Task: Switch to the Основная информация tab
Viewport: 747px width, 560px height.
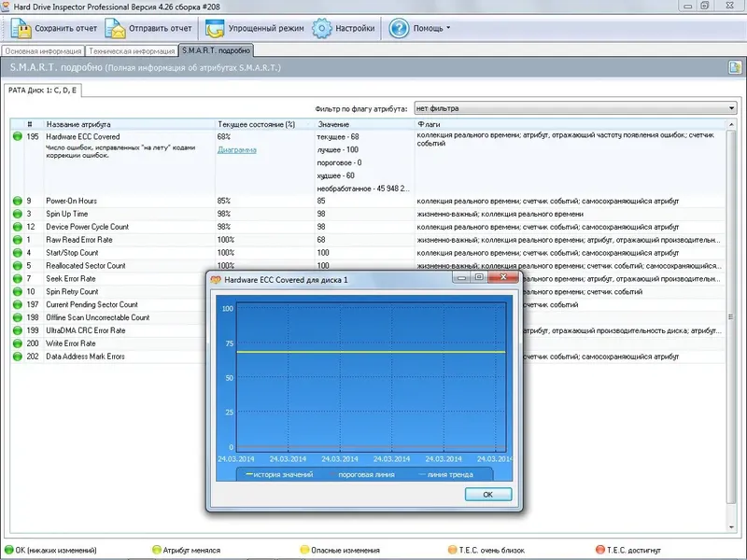Action: [x=42, y=52]
